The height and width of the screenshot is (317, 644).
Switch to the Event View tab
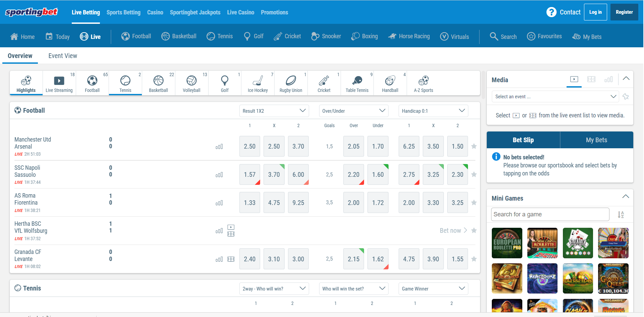(x=63, y=56)
